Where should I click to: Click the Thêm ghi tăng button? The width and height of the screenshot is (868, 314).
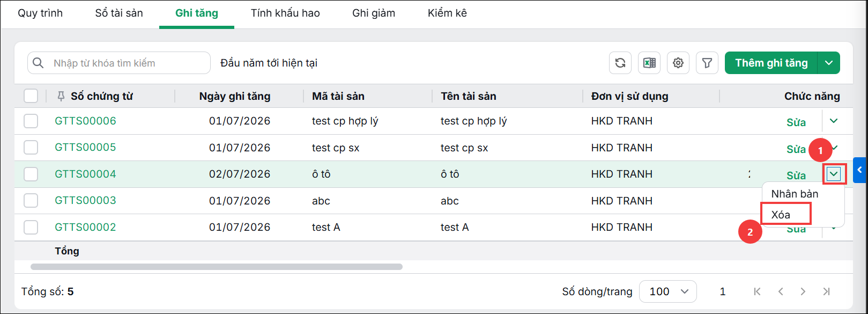(771, 63)
